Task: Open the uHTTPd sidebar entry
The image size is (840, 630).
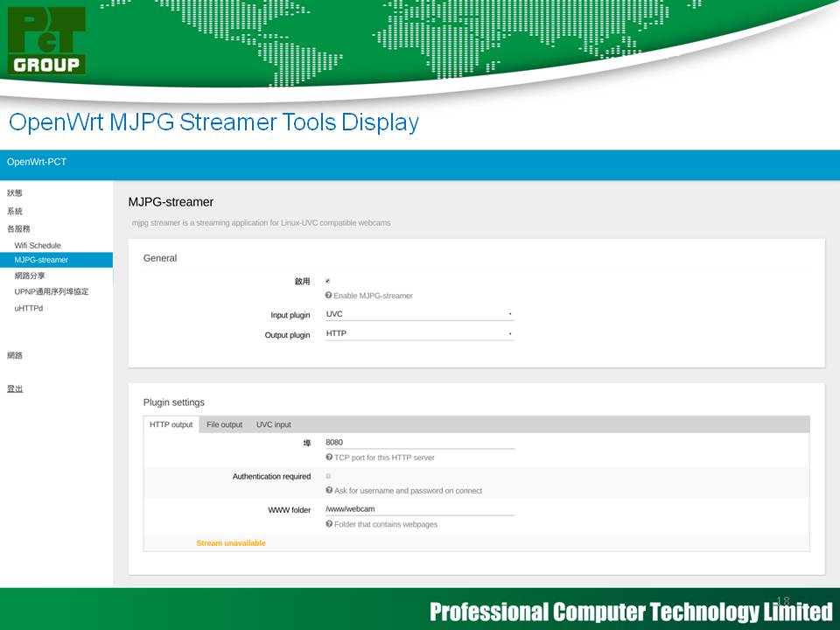Action: 29,308
